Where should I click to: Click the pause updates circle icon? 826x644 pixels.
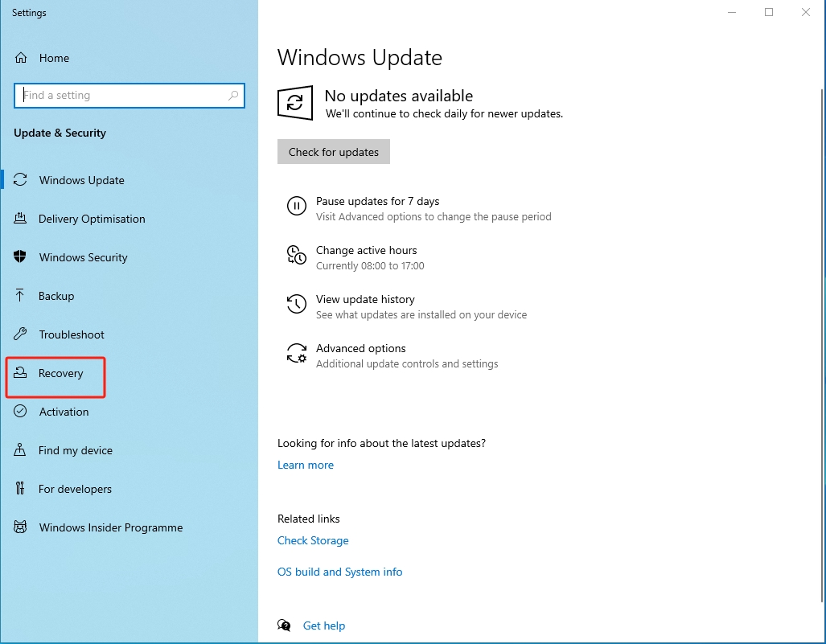click(x=297, y=205)
